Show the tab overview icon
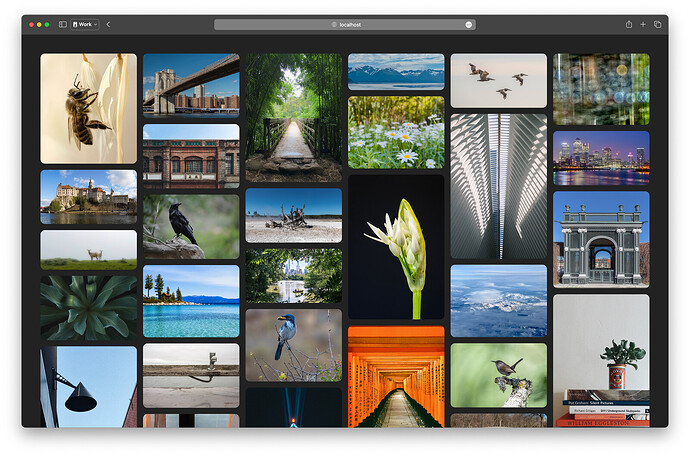 pyautogui.click(x=658, y=24)
